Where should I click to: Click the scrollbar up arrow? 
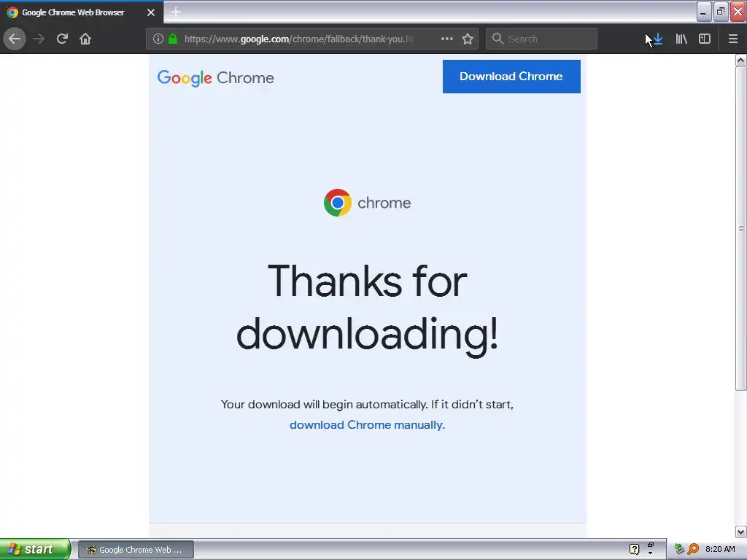(x=740, y=60)
